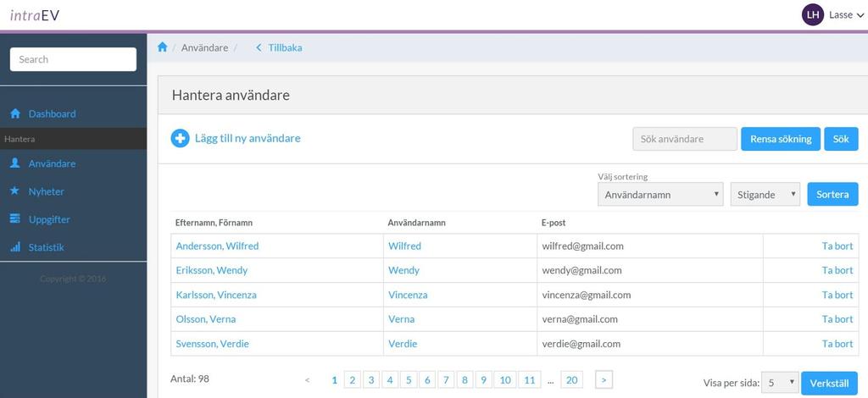This screenshot has height=398, width=868.
Task: Click the Uppgifter tasks icon
Action: click(15, 219)
